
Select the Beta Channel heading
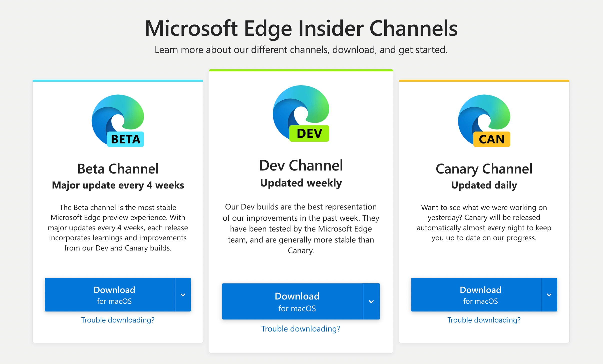pos(118,169)
